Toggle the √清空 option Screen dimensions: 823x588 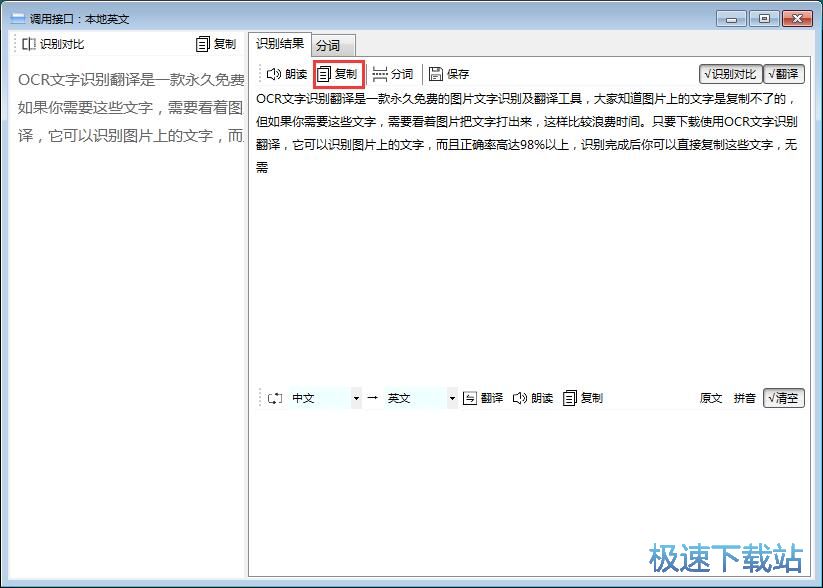pyautogui.click(x=784, y=398)
